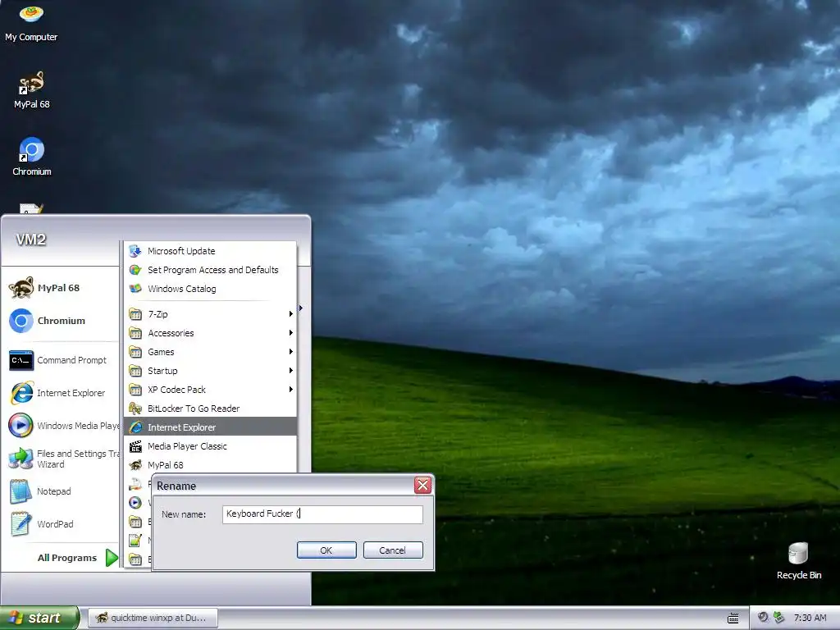Click highlighted Internet Explorer in programs list
840x630 pixels.
point(210,427)
